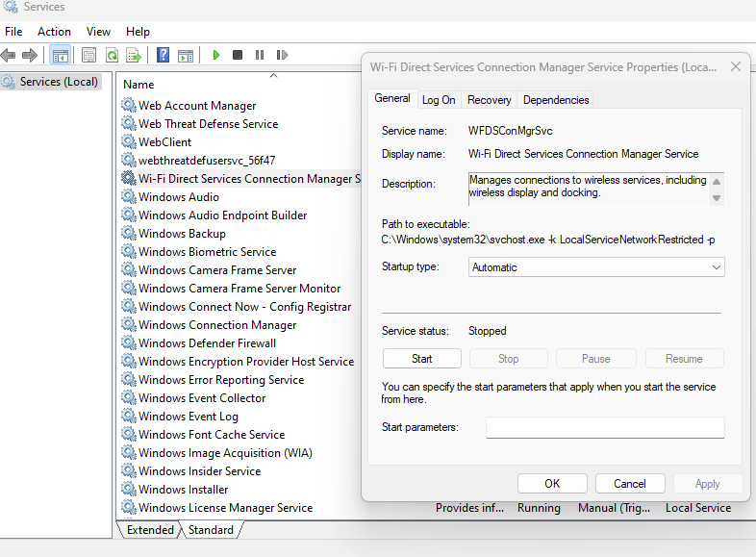Open the File menu
The height and width of the screenshot is (557, 756).
pyautogui.click(x=13, y=32)
